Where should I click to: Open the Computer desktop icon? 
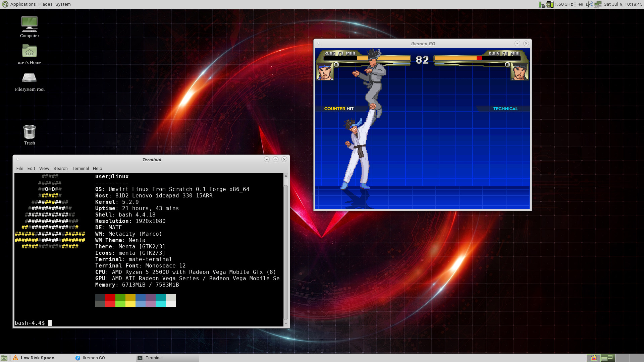[x=30, y=24]
